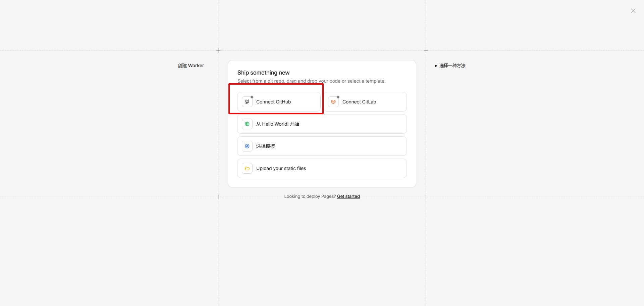This screenshot has width=644, height=306.
Task: Click the Ship something new heading
Action: coord(263,73)
